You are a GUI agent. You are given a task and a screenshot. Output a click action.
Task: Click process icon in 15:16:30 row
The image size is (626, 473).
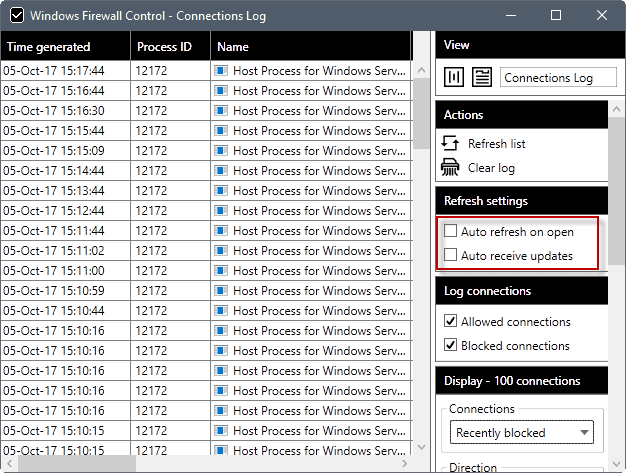point(221,111)
